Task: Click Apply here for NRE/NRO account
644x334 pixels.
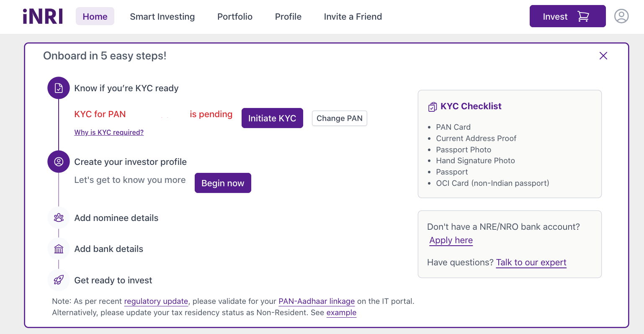Action: (451, 240)
